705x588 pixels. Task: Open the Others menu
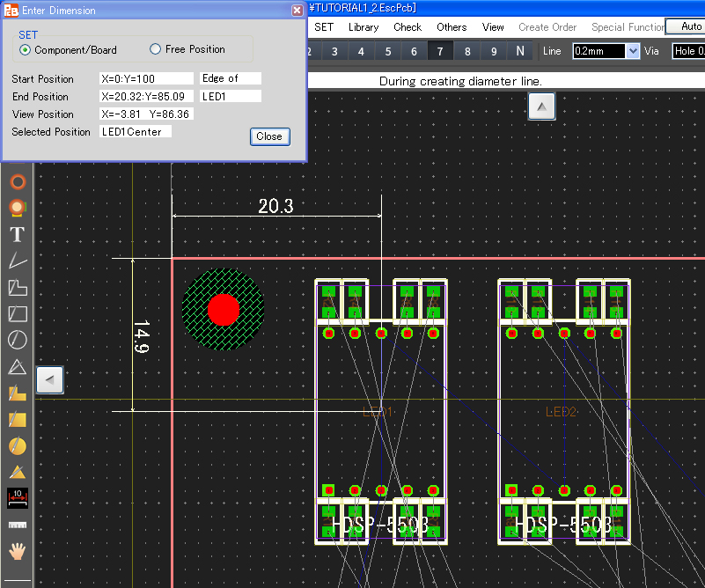pyautogui.click(x=452, y=27)
